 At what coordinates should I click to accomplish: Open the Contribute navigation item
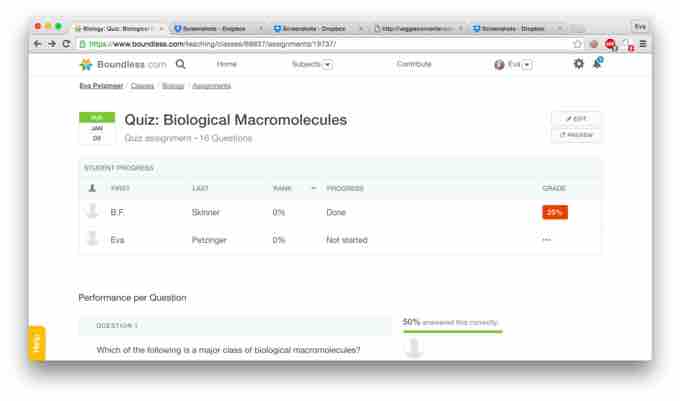[414, 64]
